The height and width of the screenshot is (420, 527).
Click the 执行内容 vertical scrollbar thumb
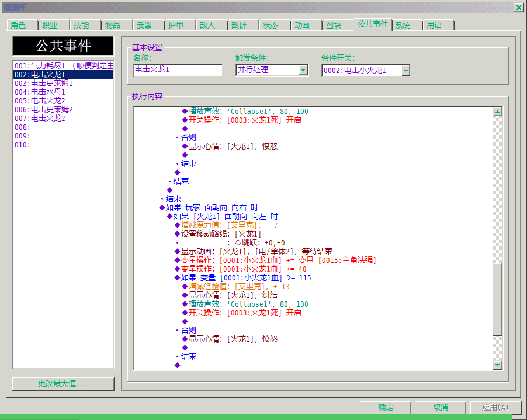tap(498, 299)
